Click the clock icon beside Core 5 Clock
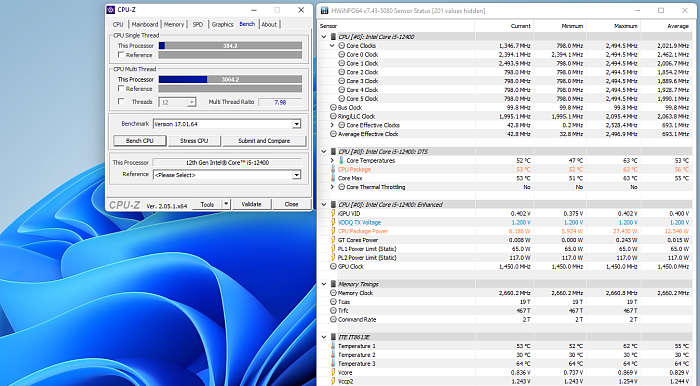700x386 pixels. point(342,99)
